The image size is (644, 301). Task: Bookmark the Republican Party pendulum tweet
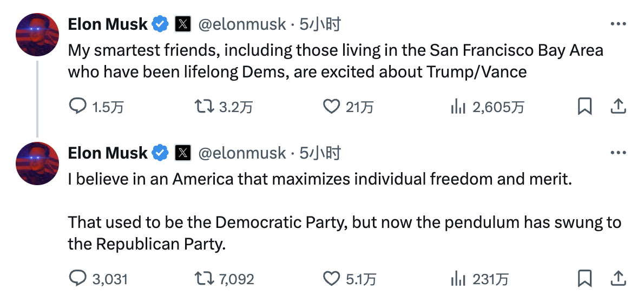[584, 279]
